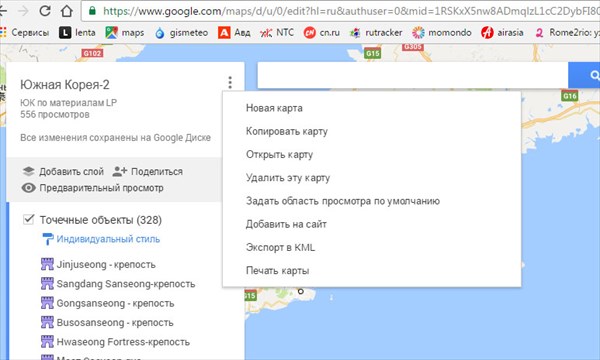Click the three-dot map options menu

click(230, 82)
